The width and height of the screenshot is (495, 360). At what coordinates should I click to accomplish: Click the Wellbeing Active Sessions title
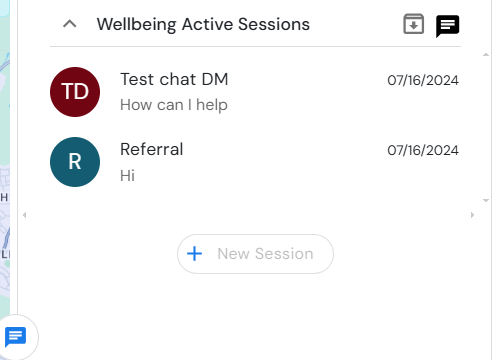[203, 24]
